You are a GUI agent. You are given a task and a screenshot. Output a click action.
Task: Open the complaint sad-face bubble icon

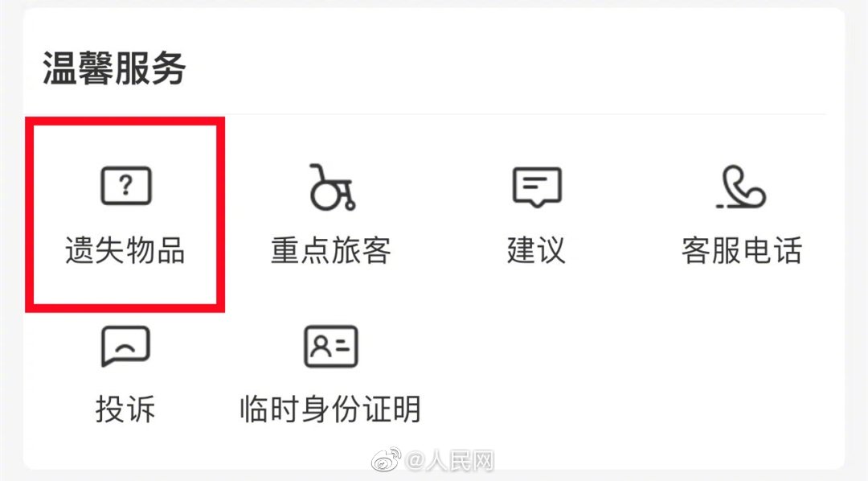125,346
